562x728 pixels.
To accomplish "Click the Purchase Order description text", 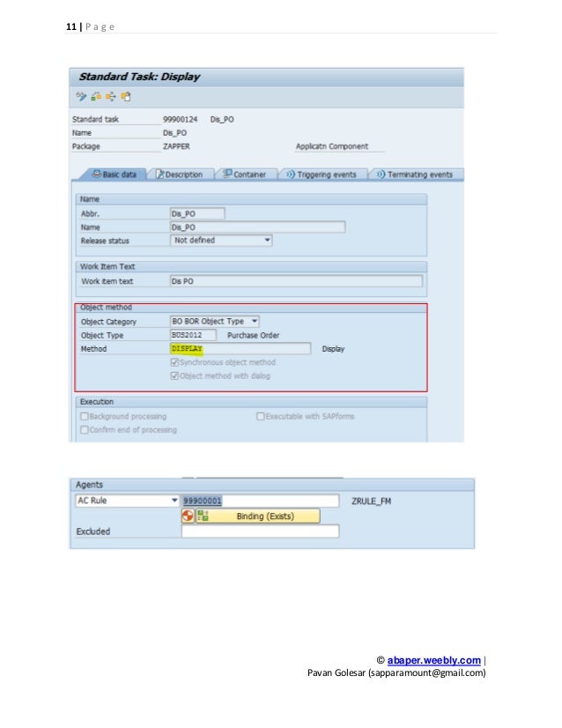I will [x=254, y=335].
